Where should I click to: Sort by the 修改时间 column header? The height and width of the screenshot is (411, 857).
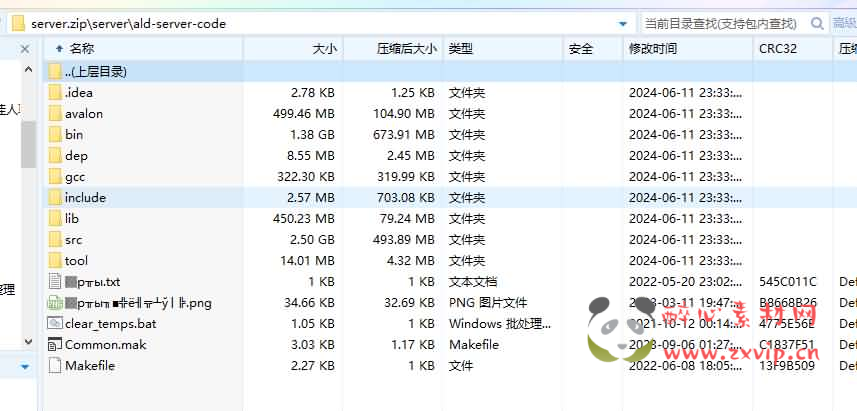click(x=653, y=49)
